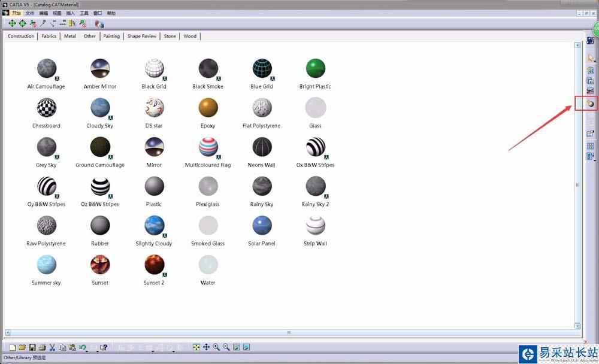
Task: Switch to the Fabrics tab
Action: tap(49, 36)
